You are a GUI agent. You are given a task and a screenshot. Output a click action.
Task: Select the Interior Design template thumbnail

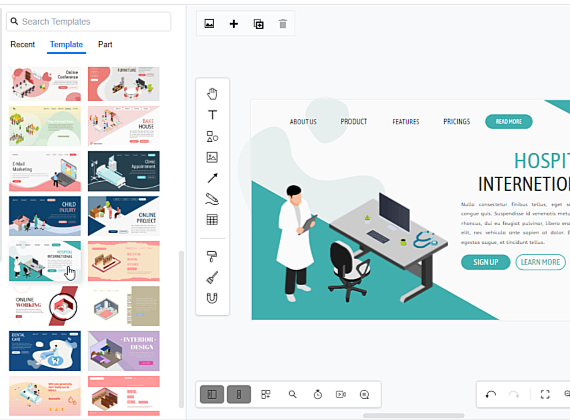[x=124, y=351]
